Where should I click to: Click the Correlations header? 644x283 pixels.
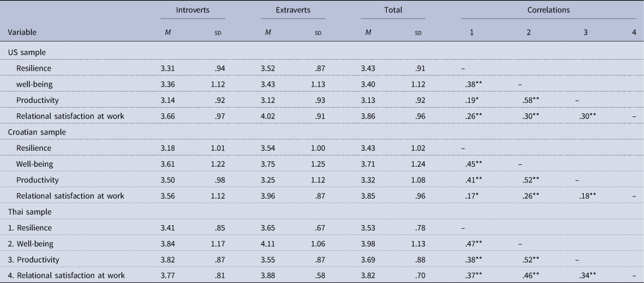click(x=549, y=11)
